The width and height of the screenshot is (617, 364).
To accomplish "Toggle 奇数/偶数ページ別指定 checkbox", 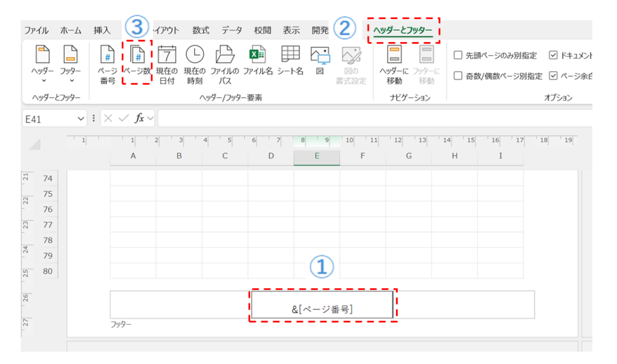I will (458, 76).
